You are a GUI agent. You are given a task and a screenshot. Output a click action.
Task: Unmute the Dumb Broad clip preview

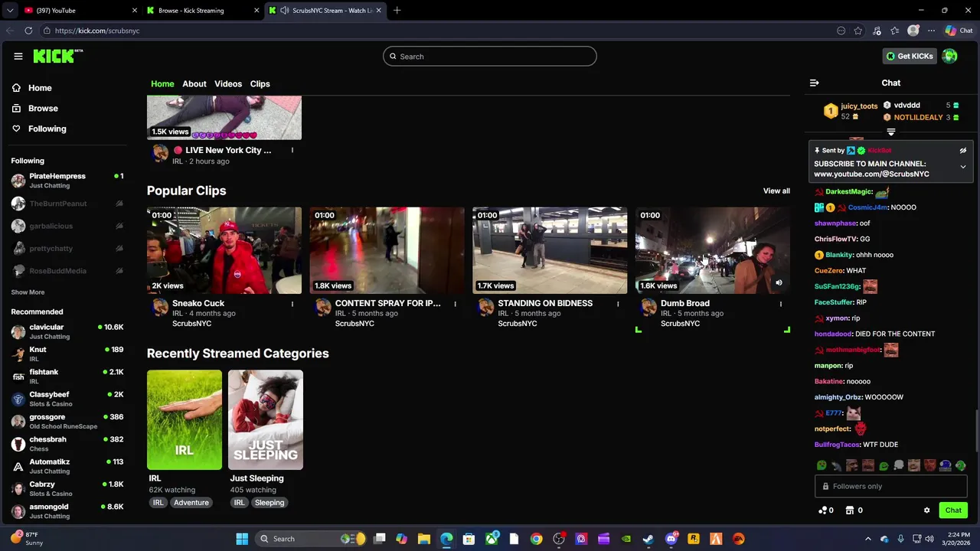(x=779, y=283)
